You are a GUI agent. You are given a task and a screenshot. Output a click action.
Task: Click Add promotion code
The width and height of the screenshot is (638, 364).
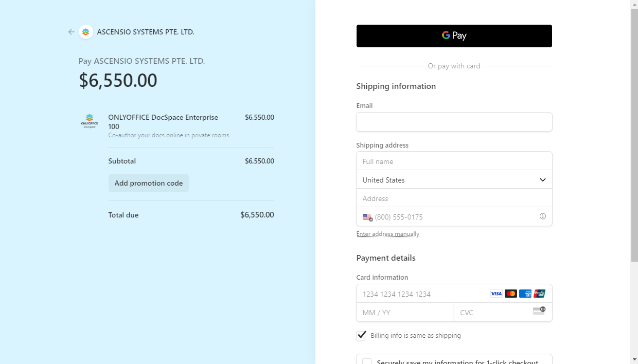(x=148, y=183)
